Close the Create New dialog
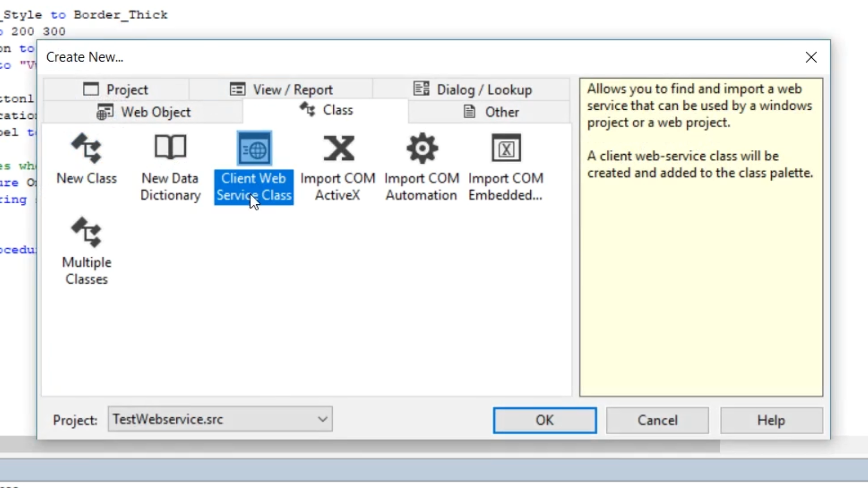 (811, 57)
